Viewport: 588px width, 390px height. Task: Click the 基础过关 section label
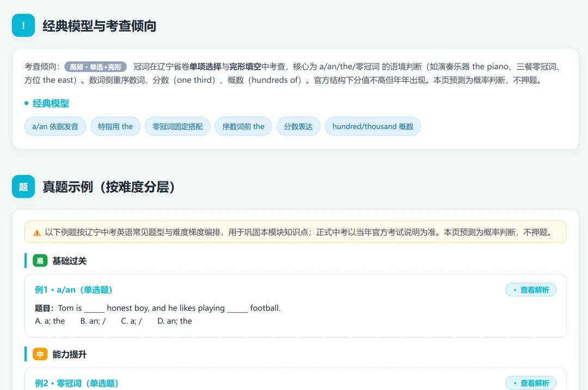point(69,260)
